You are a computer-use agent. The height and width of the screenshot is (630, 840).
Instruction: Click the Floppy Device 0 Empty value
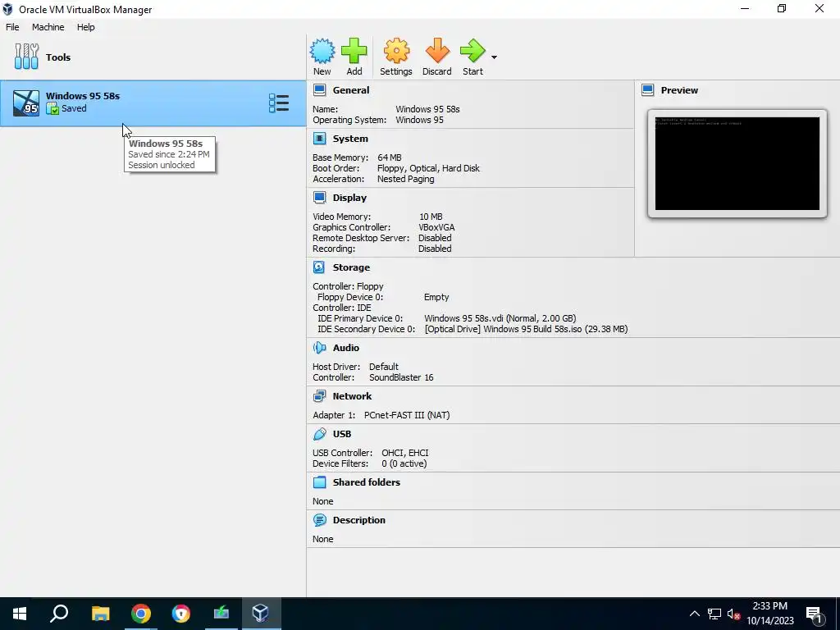point(436,297)
